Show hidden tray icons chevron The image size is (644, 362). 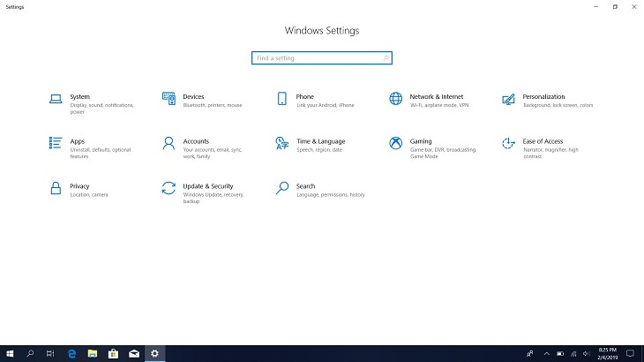(x=547, y=353)
